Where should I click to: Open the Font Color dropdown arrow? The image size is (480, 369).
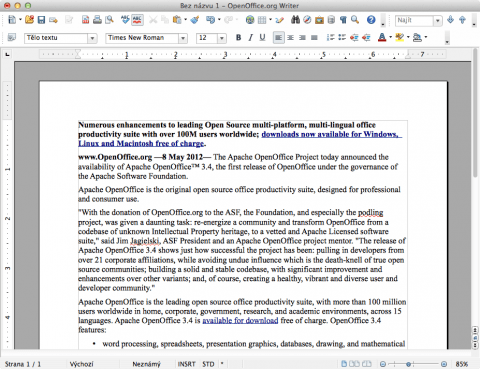[x=390, y=37]
